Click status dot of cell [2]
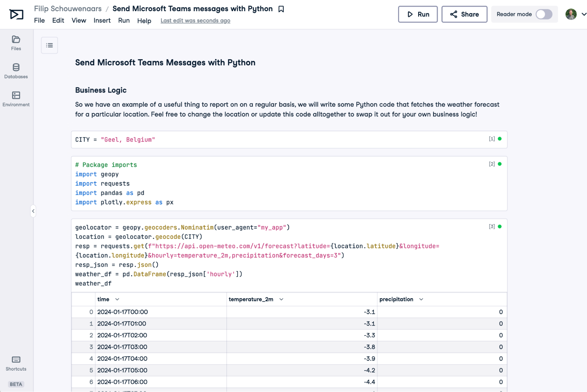The image size is (587, 392). point(499,164)
